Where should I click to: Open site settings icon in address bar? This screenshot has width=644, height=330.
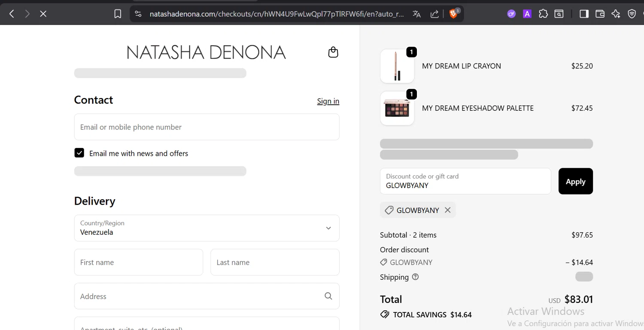(138, 14)
